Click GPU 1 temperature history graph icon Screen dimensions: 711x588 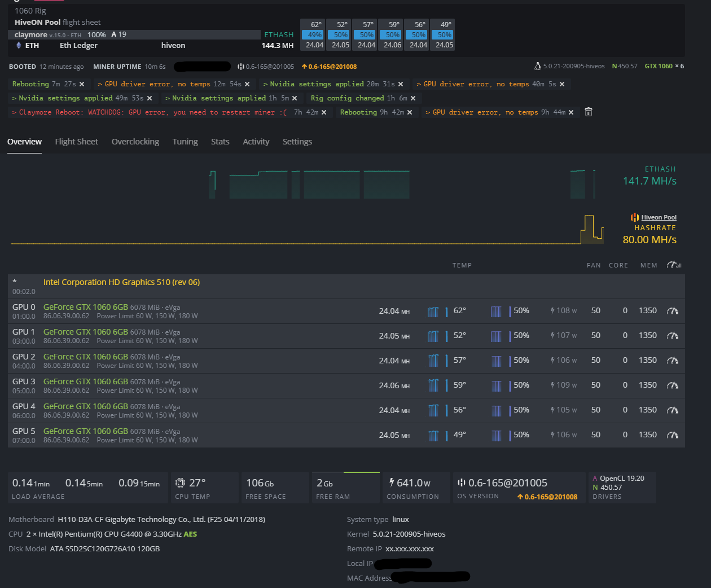tap(433, 336)
